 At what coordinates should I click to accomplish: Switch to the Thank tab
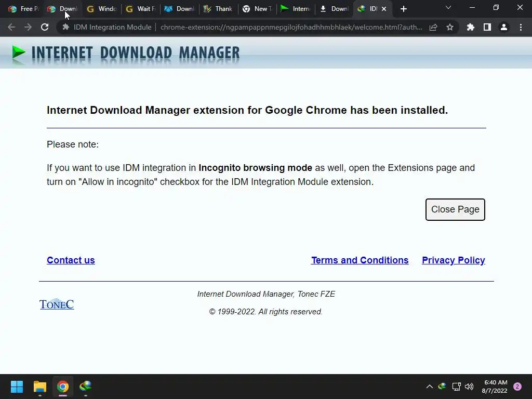(x=218, y=9)
